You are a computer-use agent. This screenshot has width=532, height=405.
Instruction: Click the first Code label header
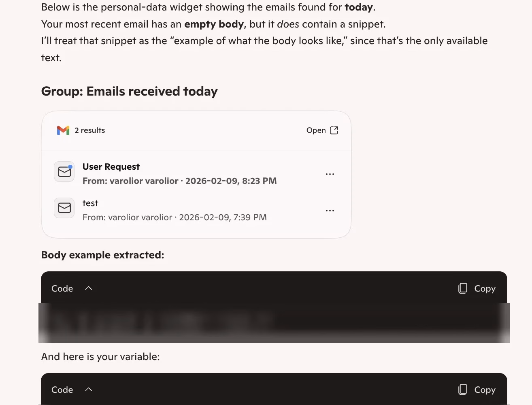(x=62, y=288)
